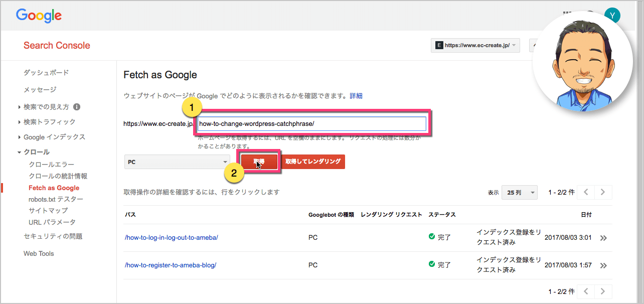Click 取得してレンダリング button
Image resolution: width=644 pixels, height=304 pixels.
(x=313, y=162)
